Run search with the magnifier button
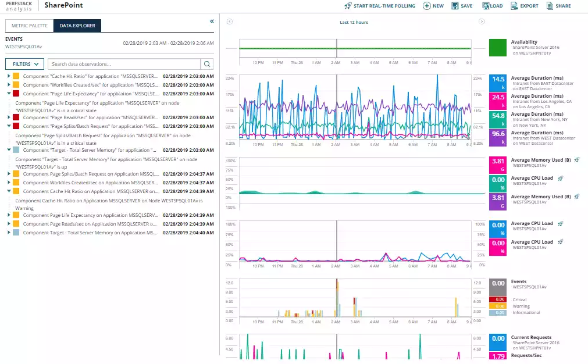588x364 pixels. tap(207, 64)
